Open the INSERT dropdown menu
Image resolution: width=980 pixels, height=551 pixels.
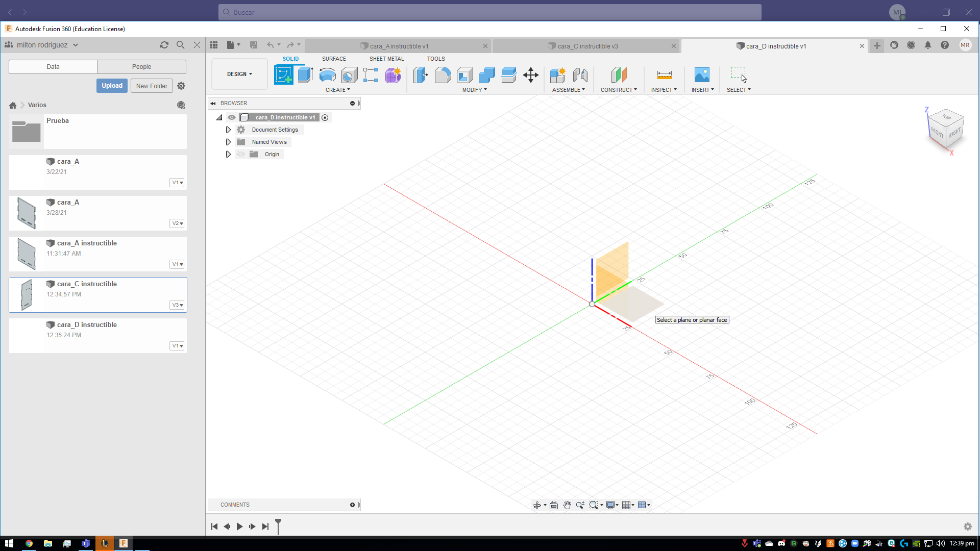pos(702,90)
